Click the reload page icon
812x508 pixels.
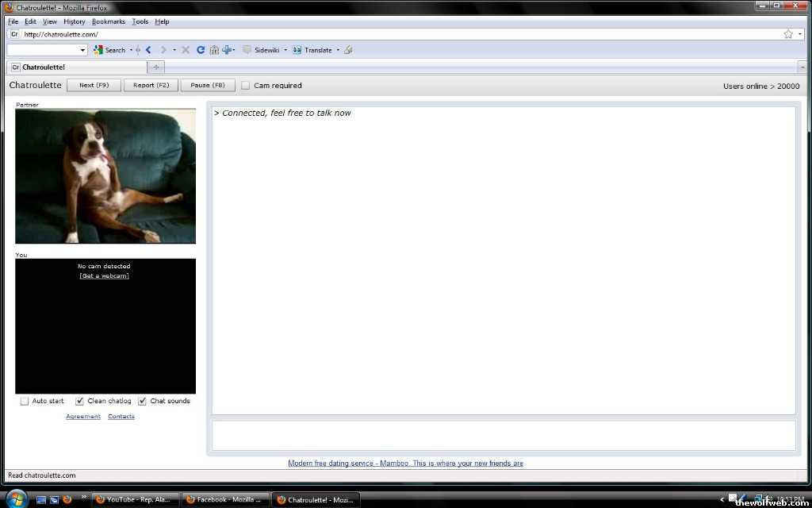[201, 50]
